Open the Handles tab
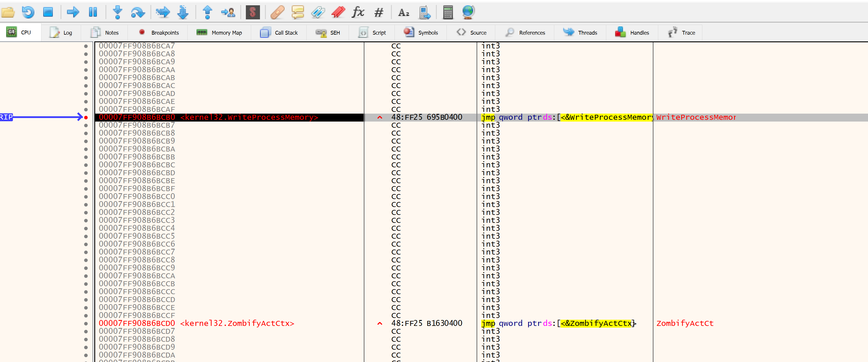 [x=632, y=33]
